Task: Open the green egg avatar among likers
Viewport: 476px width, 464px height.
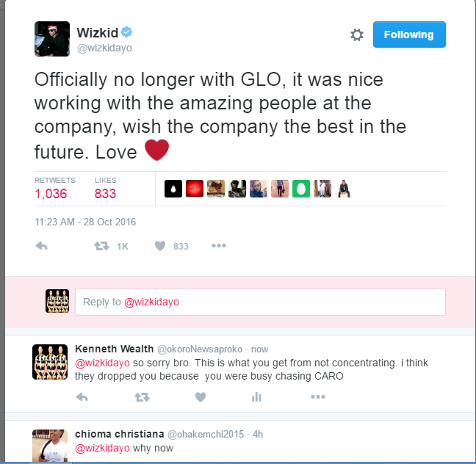Action: (301, 189)
